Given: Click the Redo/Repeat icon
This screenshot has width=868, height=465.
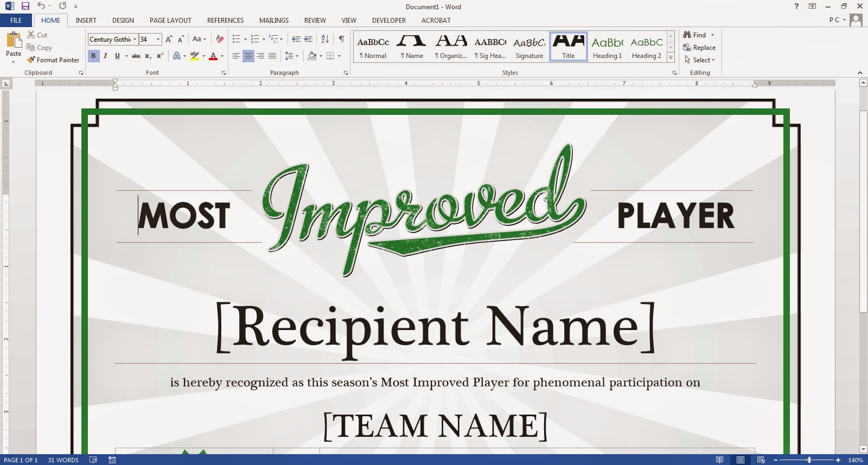Looking at the screenshot, I should 62,6.
